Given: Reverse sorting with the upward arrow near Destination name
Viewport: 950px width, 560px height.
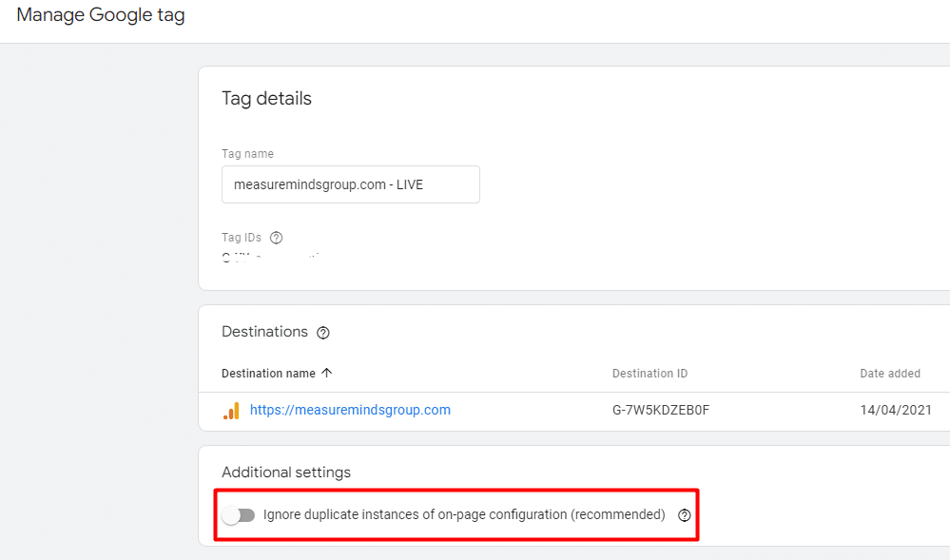Looking at the screenshot, I should 327,373.
